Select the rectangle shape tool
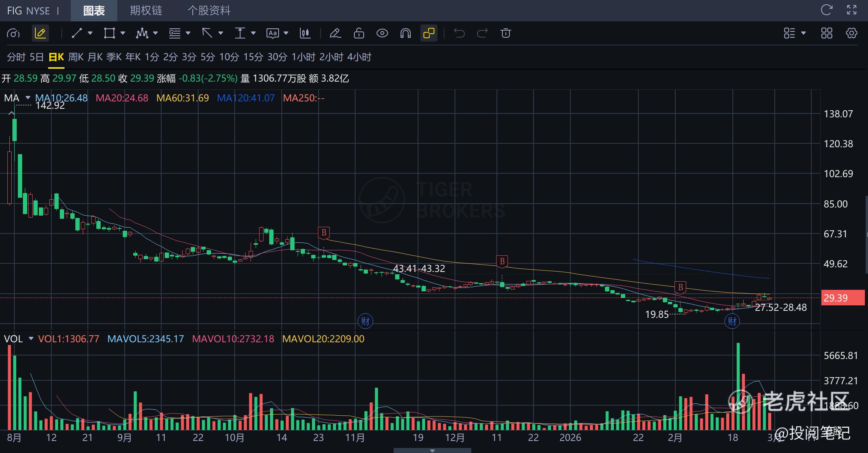 tap(109, 33)
